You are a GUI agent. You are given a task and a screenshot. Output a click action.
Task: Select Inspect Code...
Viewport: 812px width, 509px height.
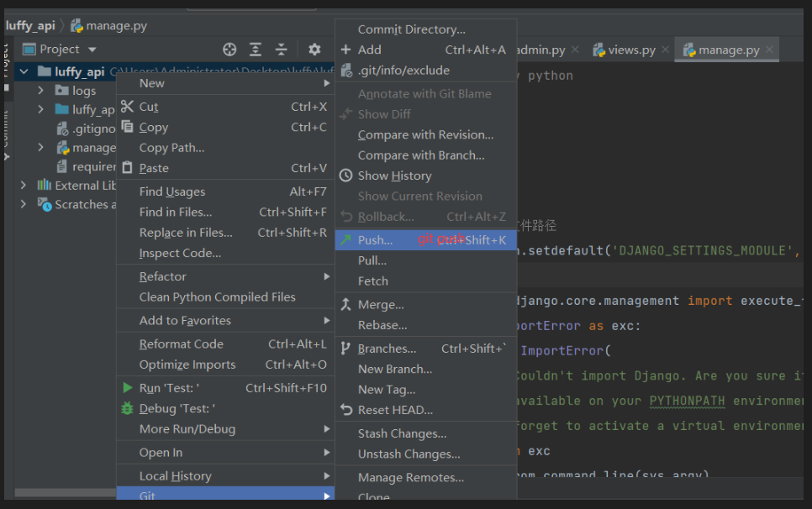coord(226,253)
